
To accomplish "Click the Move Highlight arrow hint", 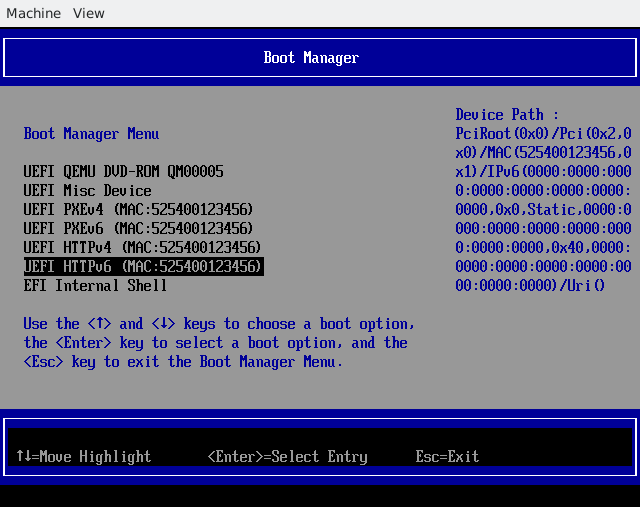I will click(84, 457).
